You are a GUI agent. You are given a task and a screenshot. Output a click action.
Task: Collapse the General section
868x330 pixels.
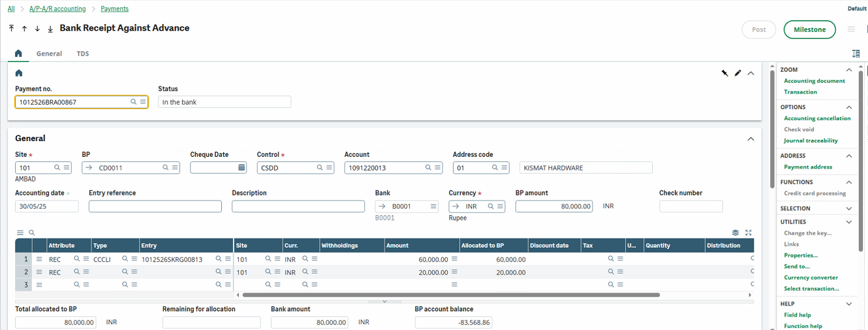tap(751, 139)
